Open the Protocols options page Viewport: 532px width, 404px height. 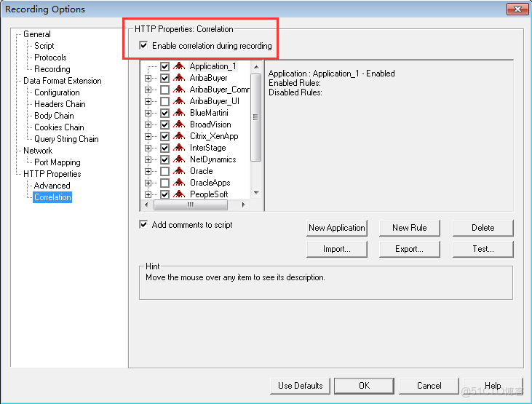click(x=50, y=57)
